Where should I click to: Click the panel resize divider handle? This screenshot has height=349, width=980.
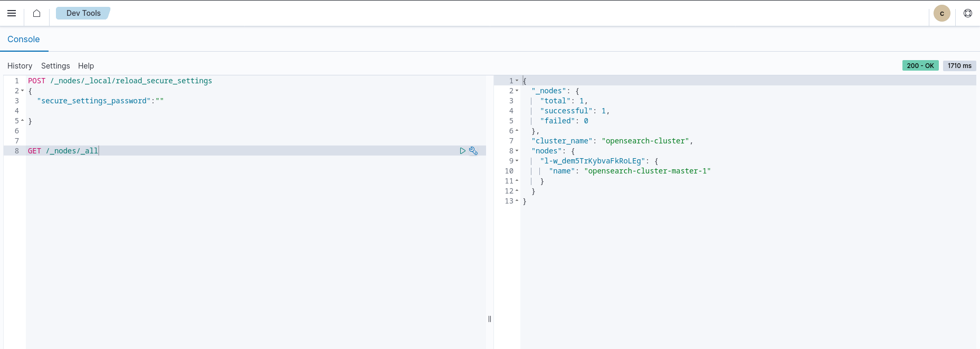(490, 319)
